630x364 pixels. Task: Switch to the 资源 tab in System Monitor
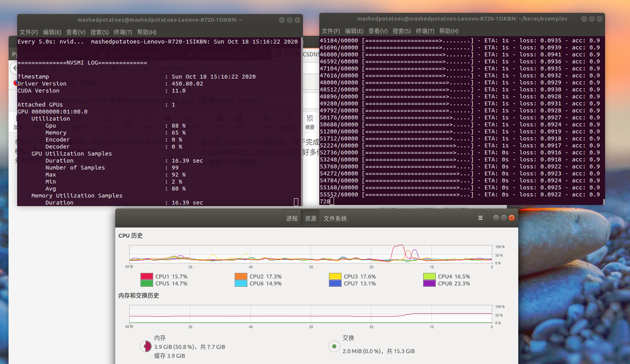coord(311,218)
